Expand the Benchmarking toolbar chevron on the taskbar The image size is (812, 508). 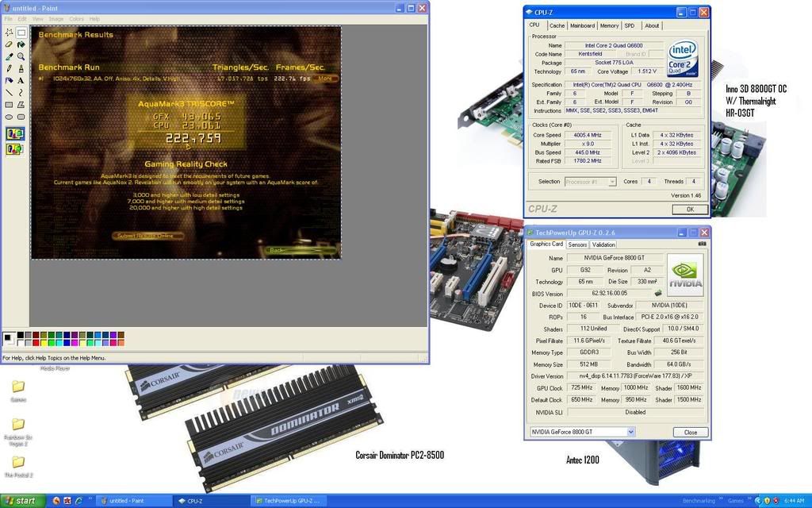[721, 500]
